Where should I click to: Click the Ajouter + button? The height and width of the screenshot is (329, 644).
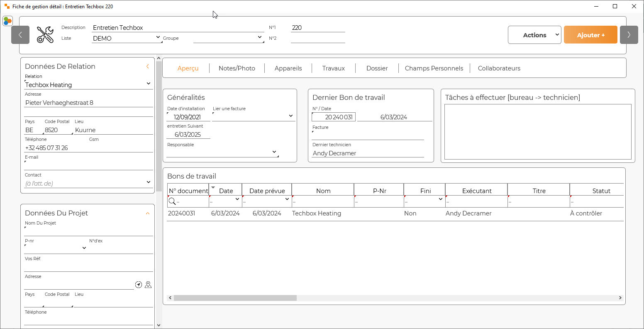click(x=590, y=35)
